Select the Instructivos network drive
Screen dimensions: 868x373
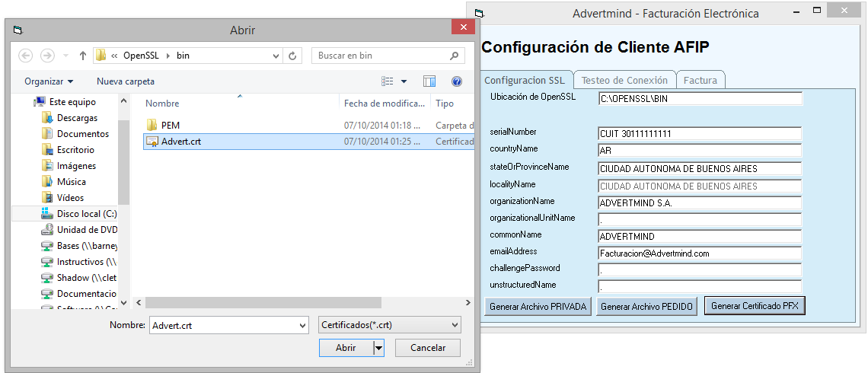[88, 262]
